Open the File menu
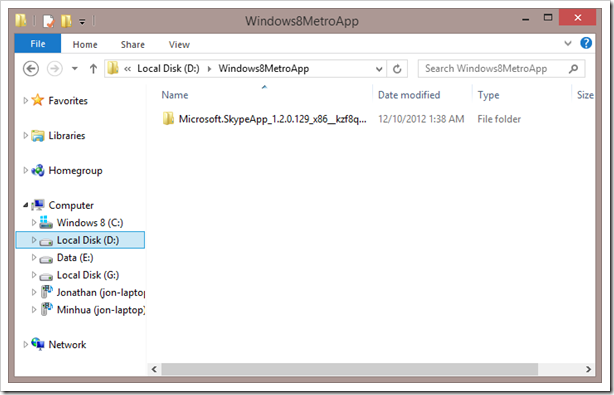 [x=38, y=43]
